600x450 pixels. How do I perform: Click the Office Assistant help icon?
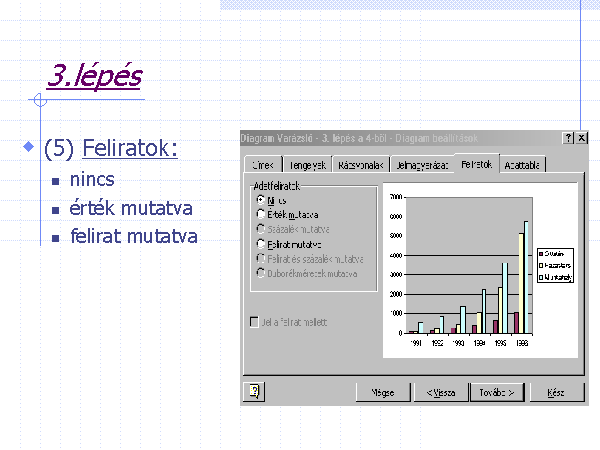[254, 392]
